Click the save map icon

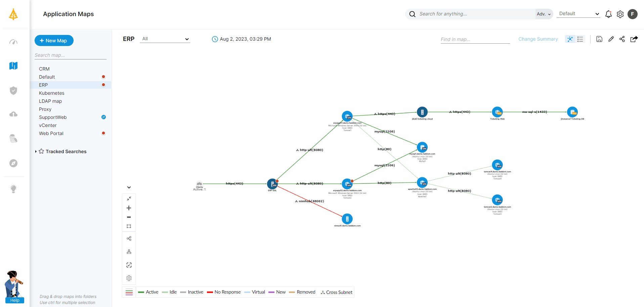tap(599, 39)
